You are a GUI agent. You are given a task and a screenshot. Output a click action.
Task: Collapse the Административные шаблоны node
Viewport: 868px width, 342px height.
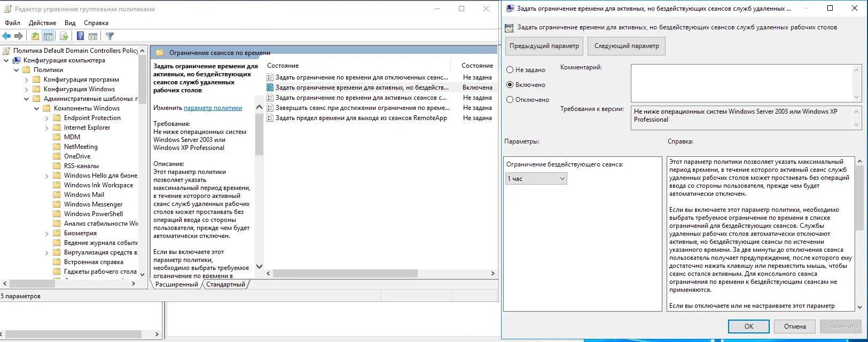pos(27,99)
